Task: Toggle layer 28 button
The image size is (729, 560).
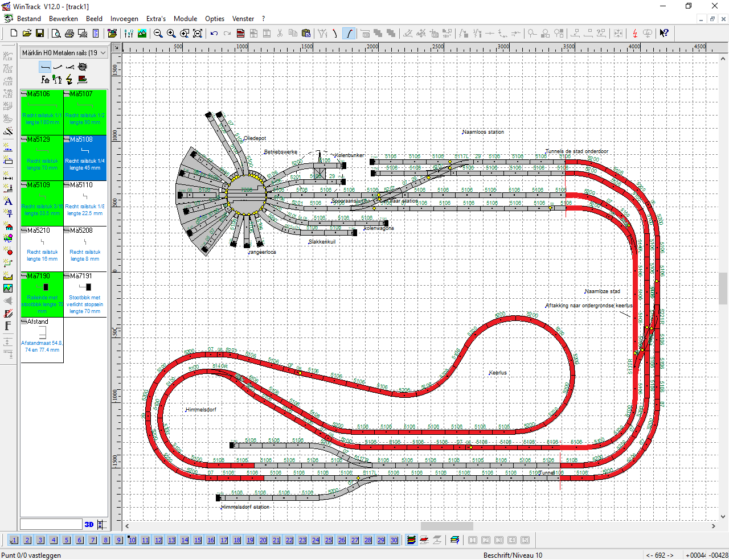Action: pyautogui.click(x=368, y=540)
